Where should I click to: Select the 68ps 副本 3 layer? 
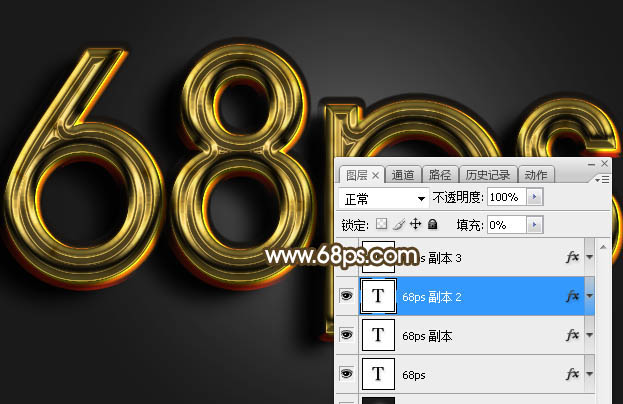click(x=465, y=257)
